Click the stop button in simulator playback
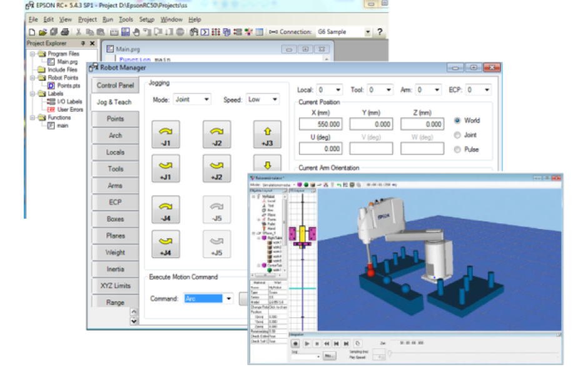Screen dimensions: 588x367 (317, 343)
